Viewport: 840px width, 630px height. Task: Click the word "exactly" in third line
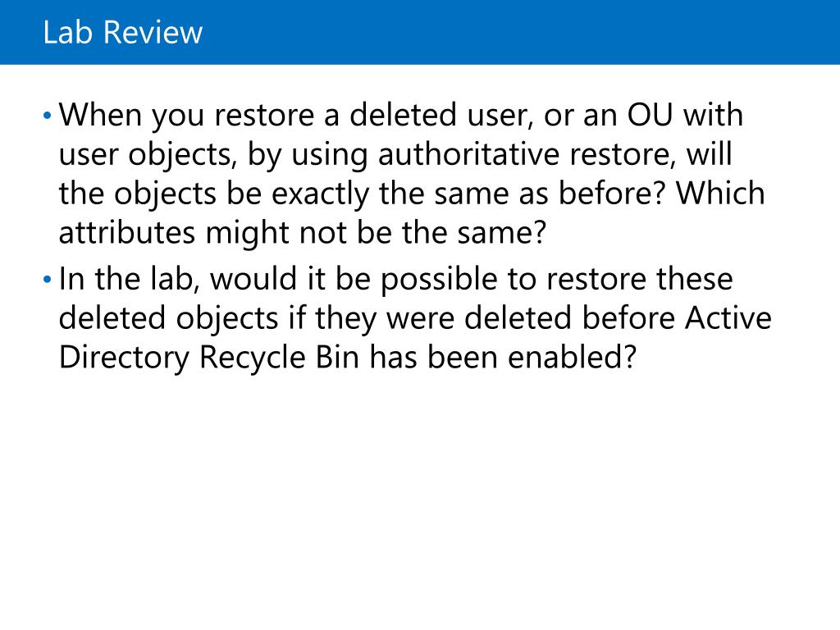tap(320, 193)
